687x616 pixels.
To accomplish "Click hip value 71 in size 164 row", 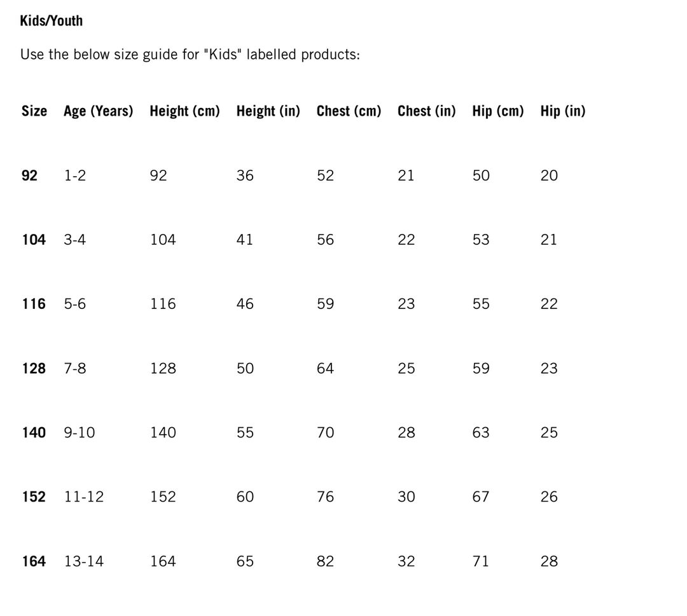I will [x=481, y=561].
